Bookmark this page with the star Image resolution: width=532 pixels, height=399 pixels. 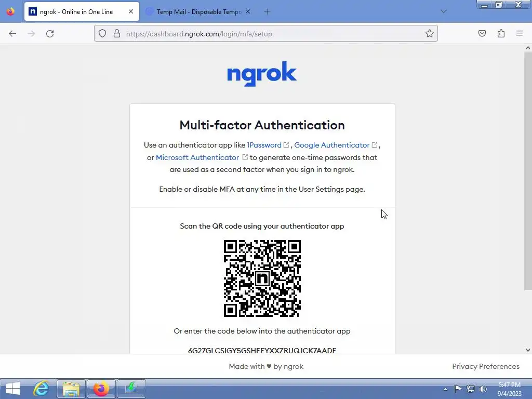[430, 34]
